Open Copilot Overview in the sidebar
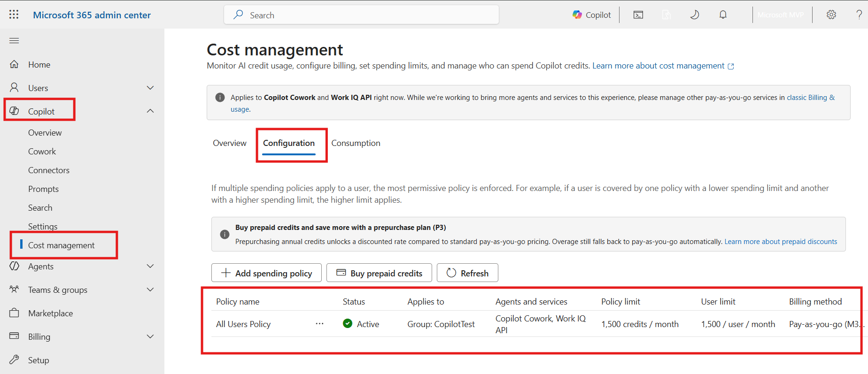 [45, 133]
